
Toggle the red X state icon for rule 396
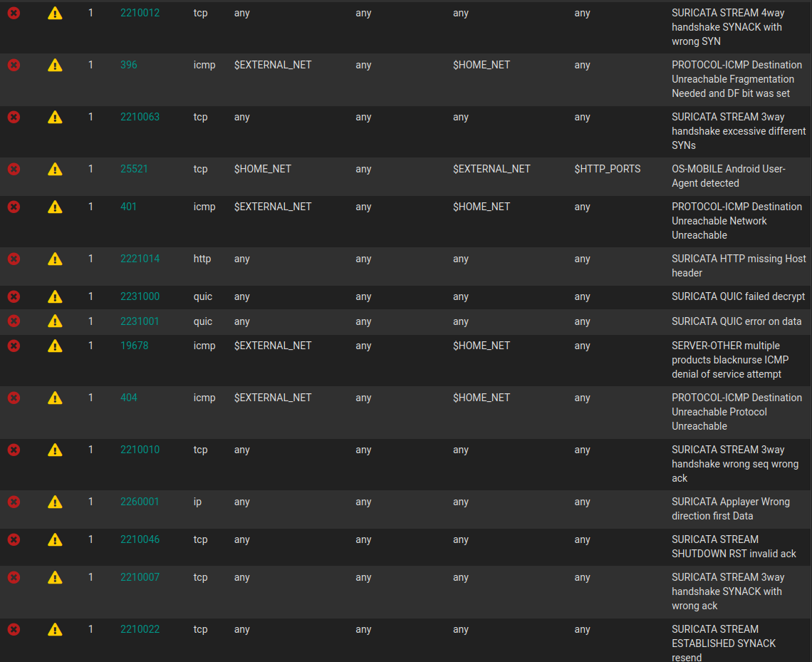[14, 65]
